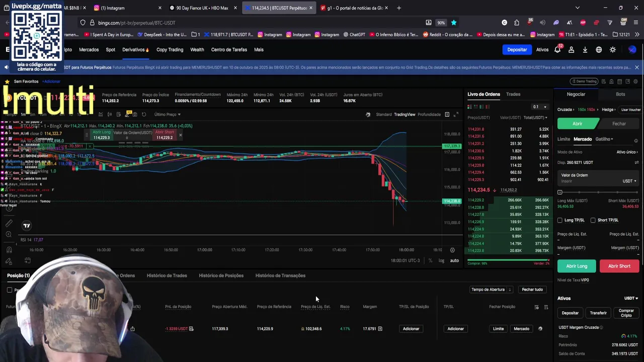Screen dimensions: 644x362
Task: Expand Gatilho order type dropdown
Action: coord(604,139)
